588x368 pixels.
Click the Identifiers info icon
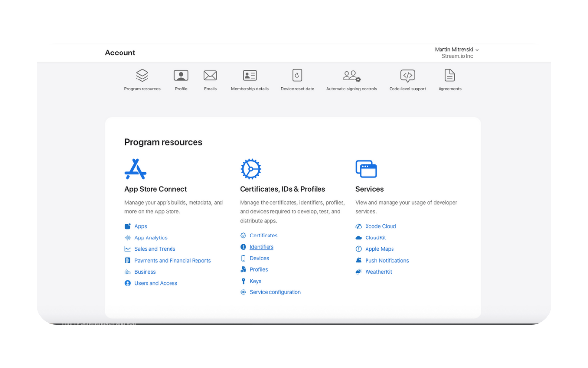[x=243, y=247]
